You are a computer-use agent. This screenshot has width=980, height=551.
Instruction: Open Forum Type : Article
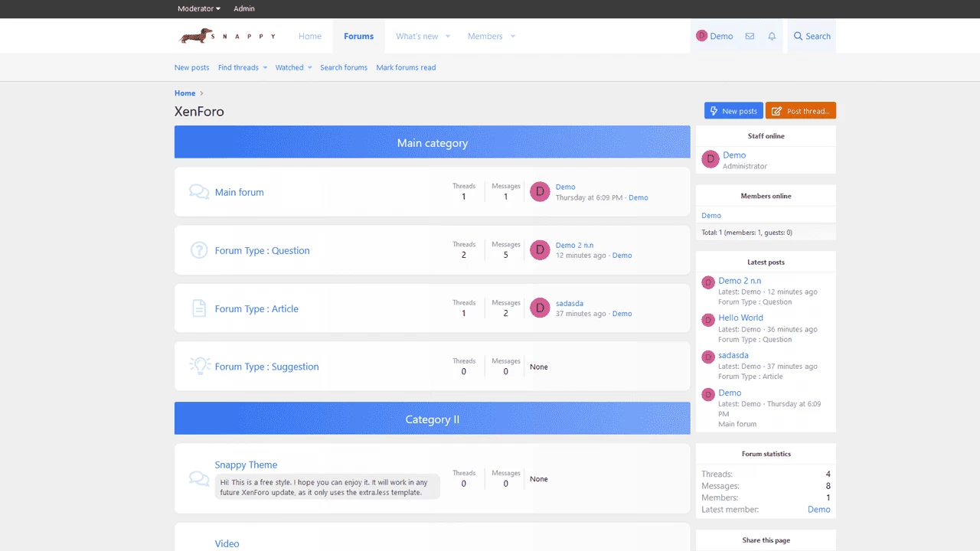click(256, 308)
